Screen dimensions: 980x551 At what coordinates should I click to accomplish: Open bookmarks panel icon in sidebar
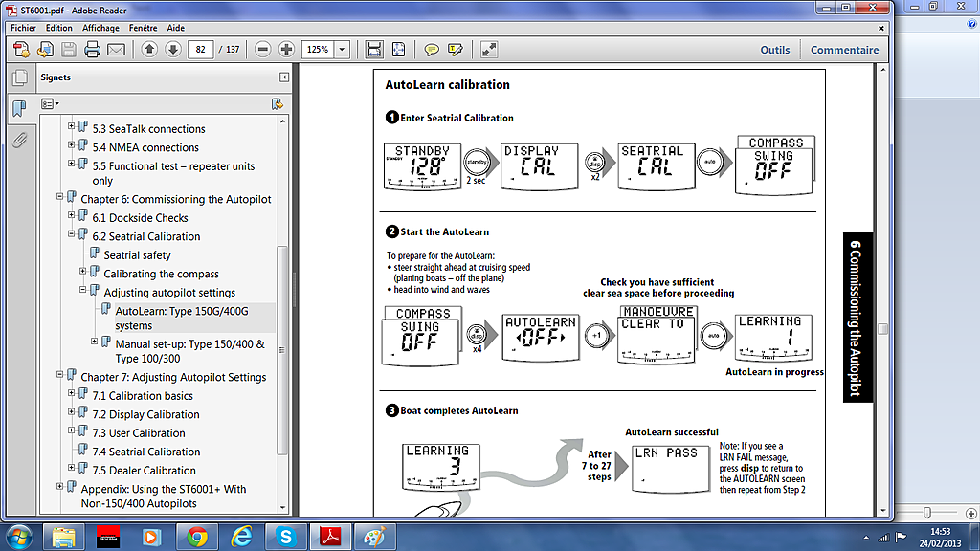pos(19,109)
